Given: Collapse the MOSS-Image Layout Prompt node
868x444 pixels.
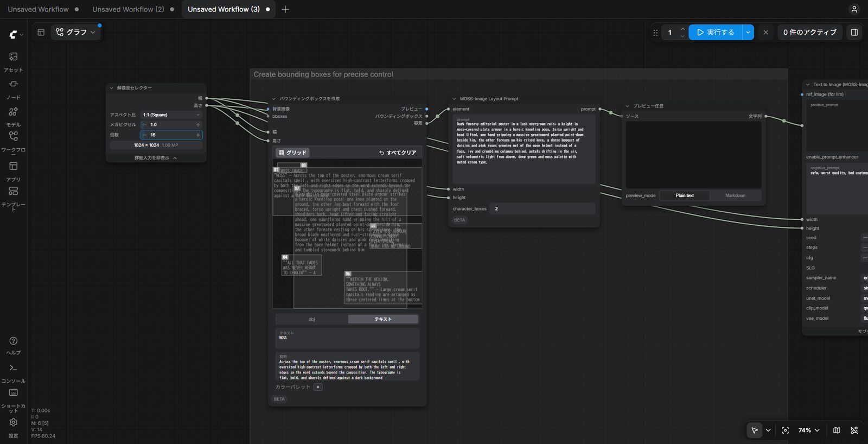Looking at the screenshot, I should (x=454, y=99).
